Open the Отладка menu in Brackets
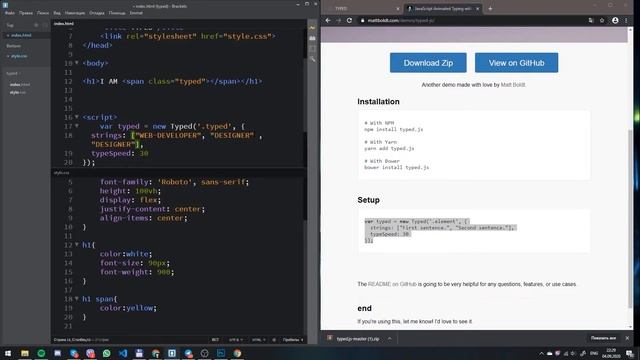This screenshot has width=640, height=360. (x=97, y=13)
